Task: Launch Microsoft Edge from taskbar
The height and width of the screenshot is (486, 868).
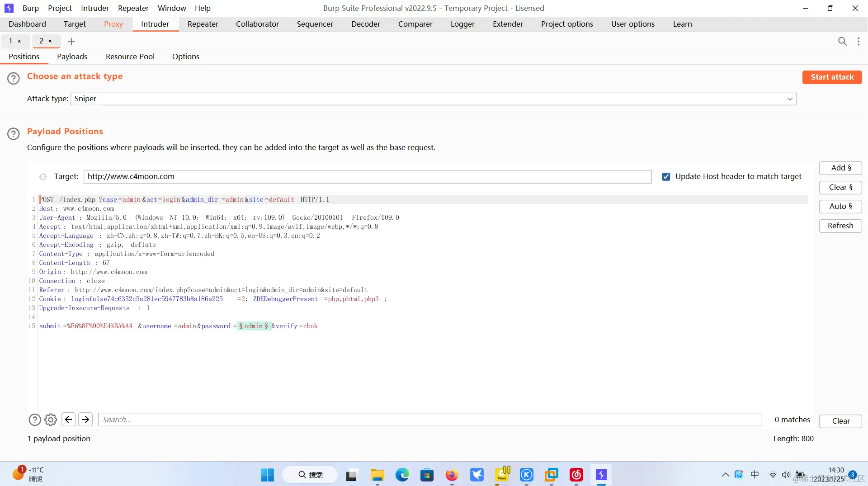Action: (402, 475)
